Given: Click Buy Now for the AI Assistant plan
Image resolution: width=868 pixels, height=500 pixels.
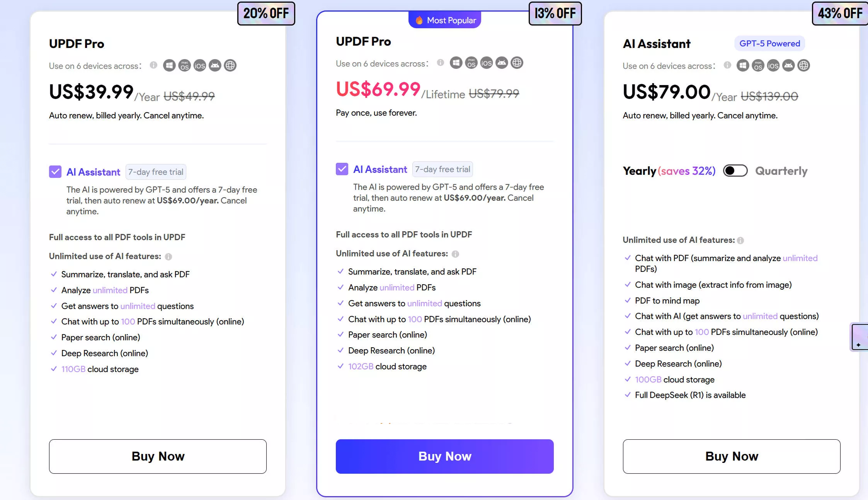Looking at the screenshot, I should click(731, 456).
